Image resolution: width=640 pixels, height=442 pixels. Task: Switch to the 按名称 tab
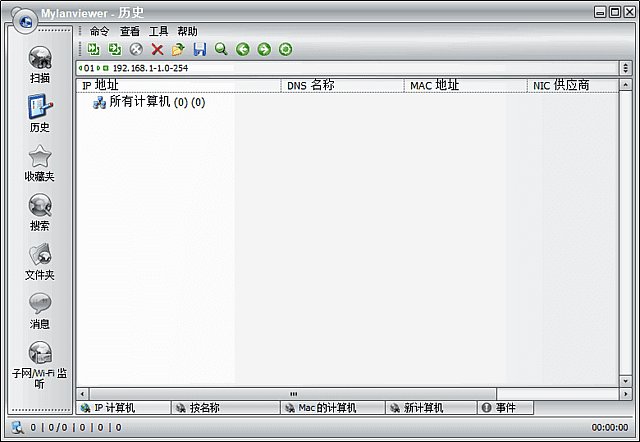point(226,408)
